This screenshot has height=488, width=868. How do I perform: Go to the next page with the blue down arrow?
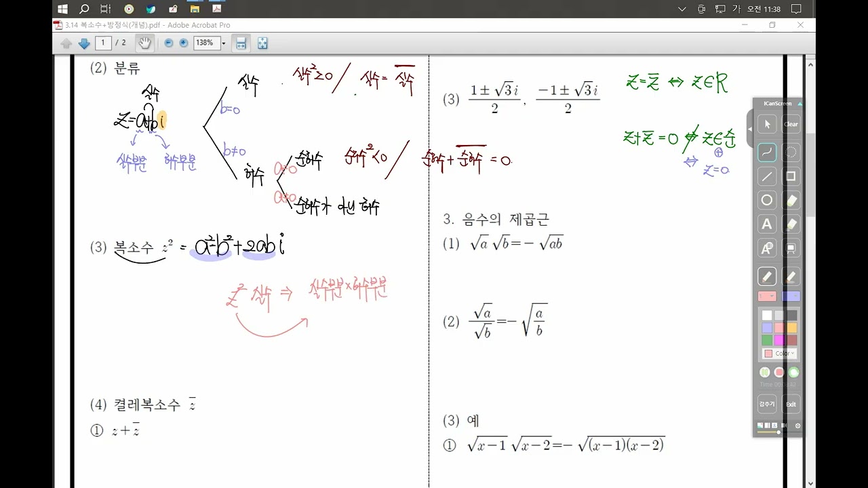coord(84,43)
